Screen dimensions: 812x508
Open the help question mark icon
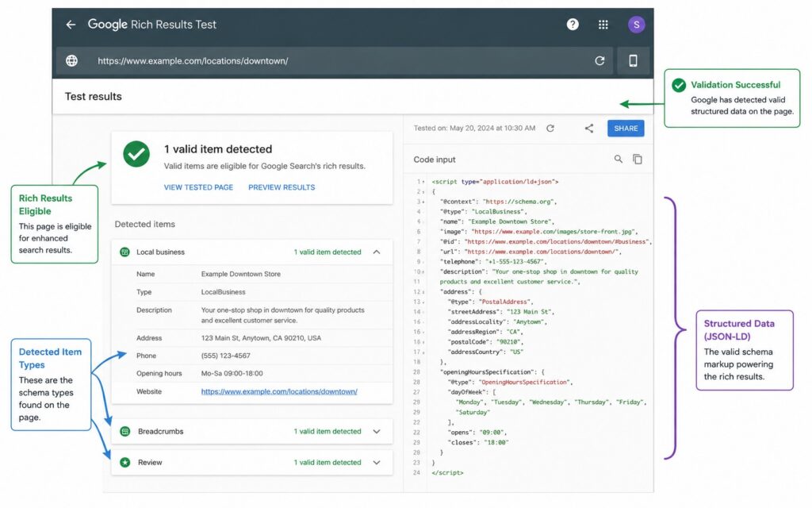(x=573, y=25)
